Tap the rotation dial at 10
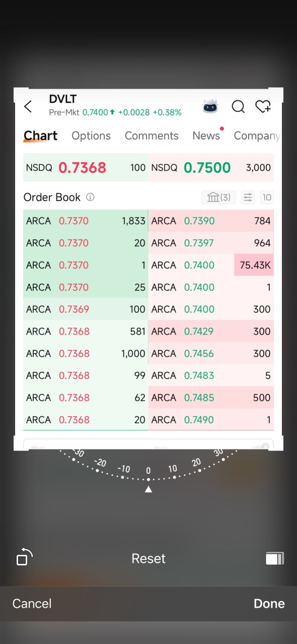The height and width of the screenshot is (644, 297). click(x=173, y=469)
